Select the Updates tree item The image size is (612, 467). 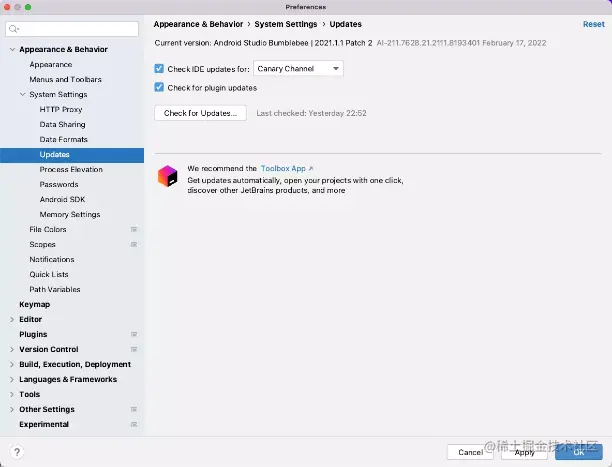pyautogui.click(x=72, y=155)
